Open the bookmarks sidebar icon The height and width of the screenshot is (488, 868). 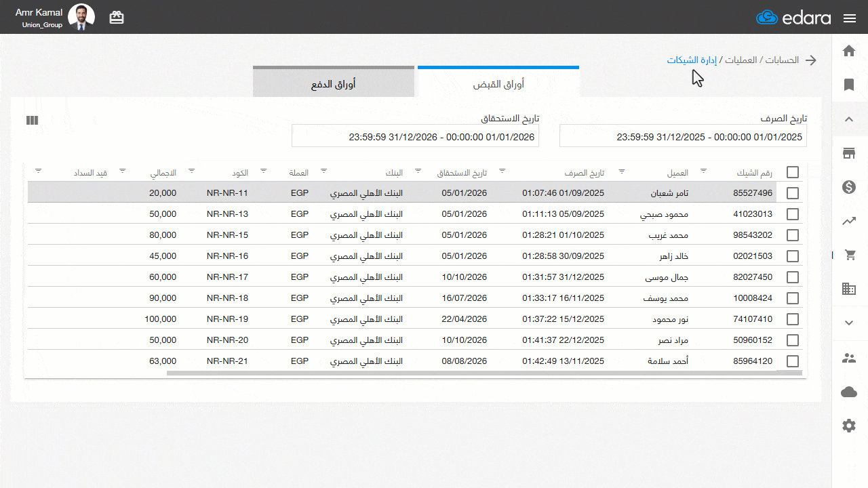point(849,85)
